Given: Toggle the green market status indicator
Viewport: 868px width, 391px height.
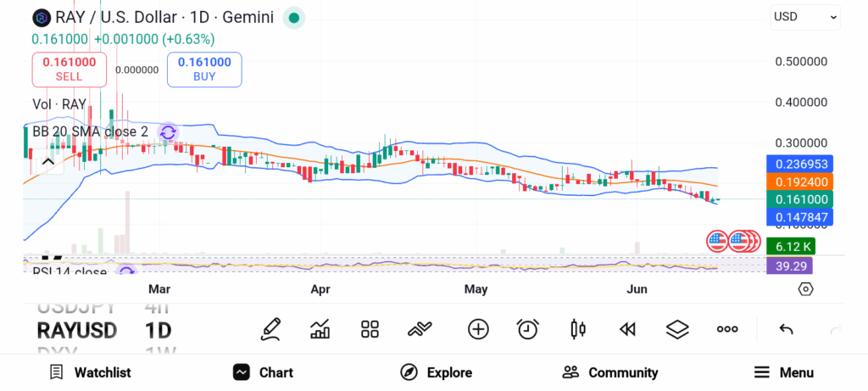Looking at the screenshot, I should tap(294, 18).
